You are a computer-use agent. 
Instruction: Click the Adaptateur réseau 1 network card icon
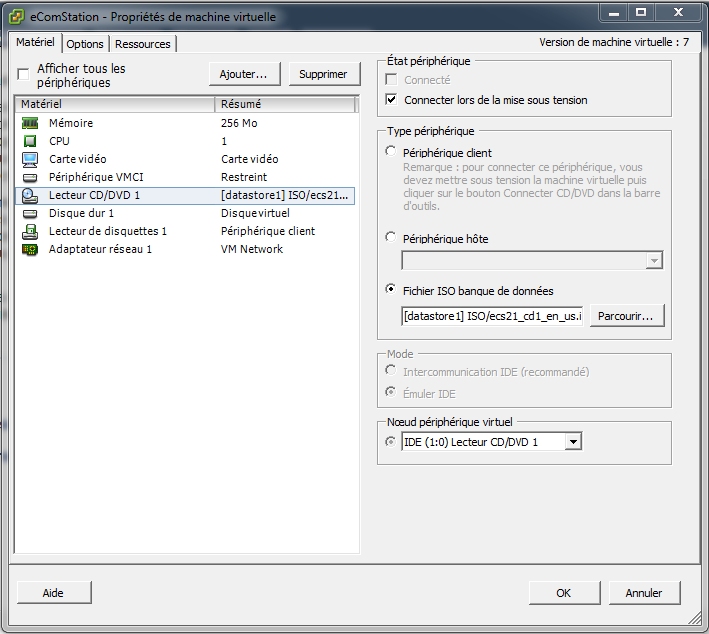[x=30, y=249]
